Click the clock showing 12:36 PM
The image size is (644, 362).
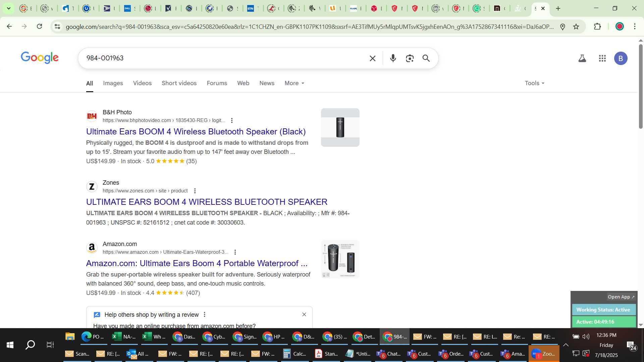[x=606, y=335]
